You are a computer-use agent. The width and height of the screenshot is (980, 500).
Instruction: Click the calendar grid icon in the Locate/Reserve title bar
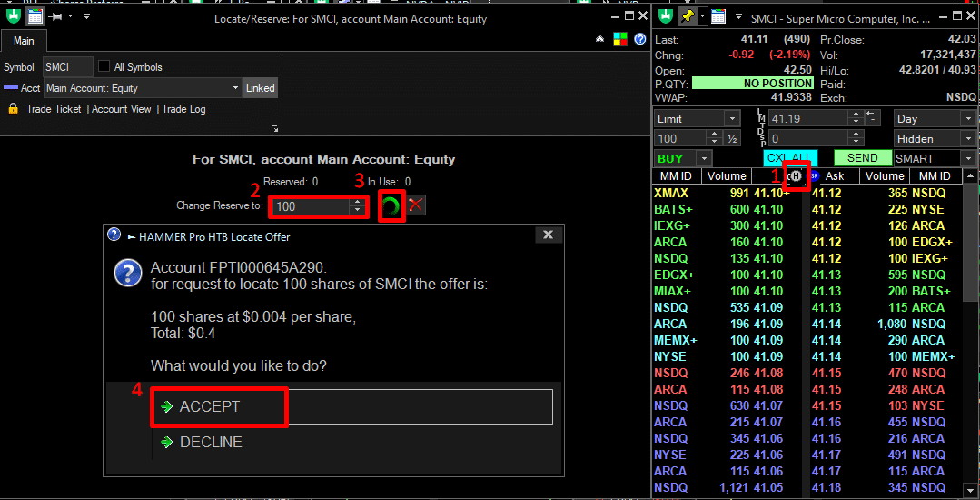pyautogui.click(x=35, y=16)
